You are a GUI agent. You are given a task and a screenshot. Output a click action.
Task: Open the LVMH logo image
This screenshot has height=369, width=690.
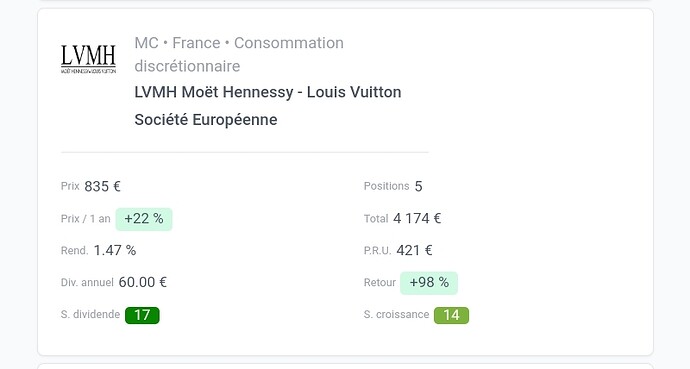[88, 59]
